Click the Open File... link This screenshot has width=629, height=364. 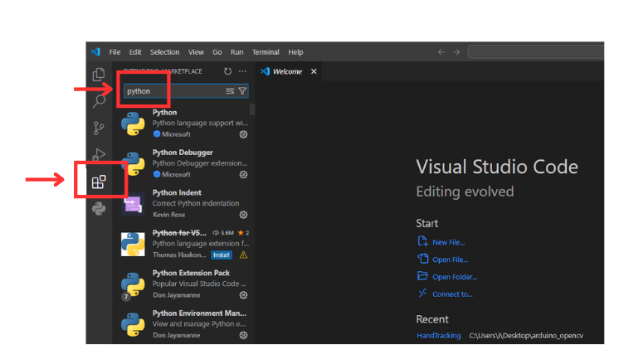tap(450, 260)
